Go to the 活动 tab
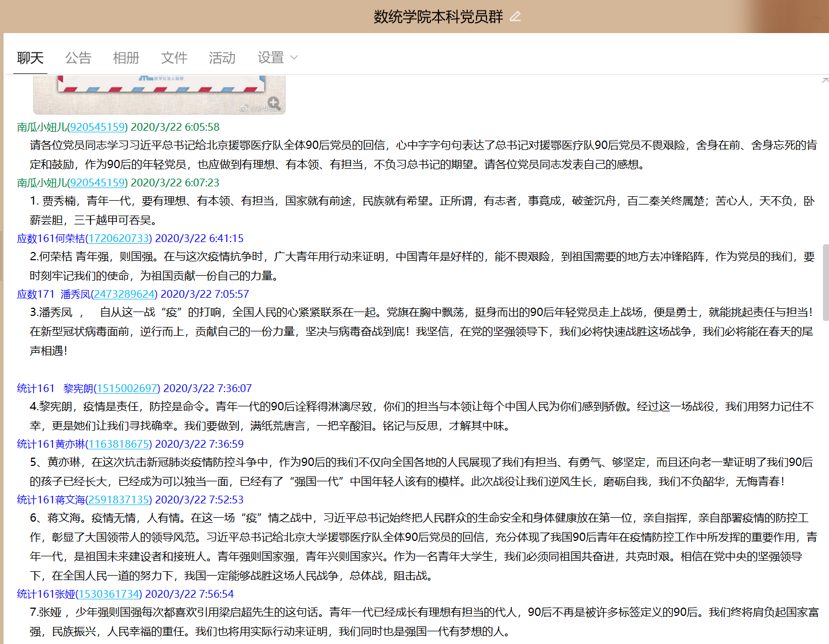This screenshot has height=644, width=829. pos(222,58)
